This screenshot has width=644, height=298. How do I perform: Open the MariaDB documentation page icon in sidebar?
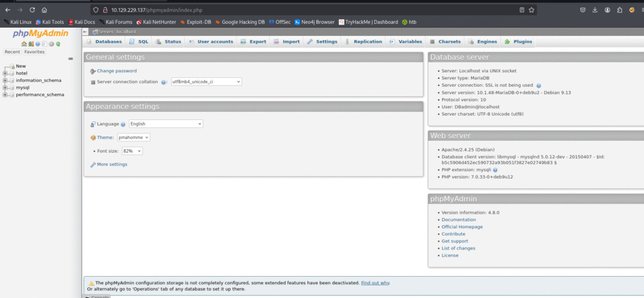point(45,44)
